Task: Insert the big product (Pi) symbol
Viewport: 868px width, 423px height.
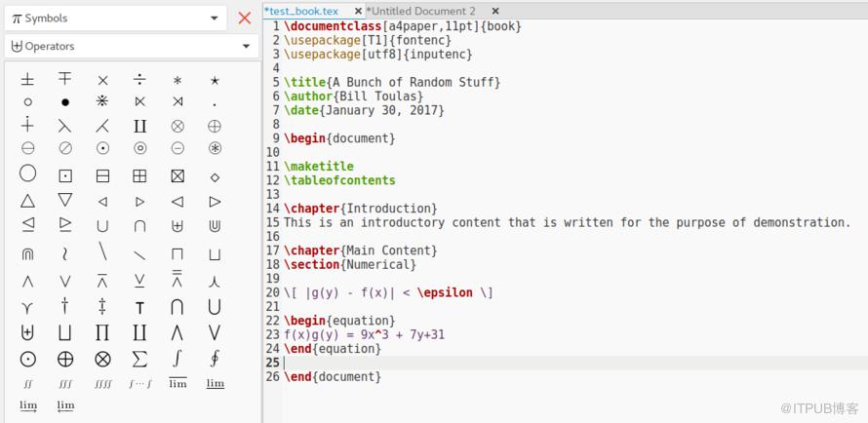Action: click(102, 332)
